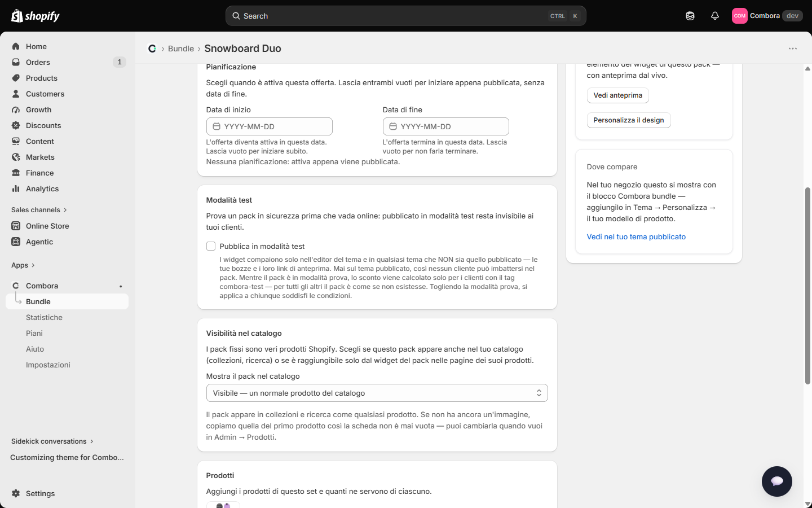Focus the Search bar
812x508 pixels.
coord(406,16)
